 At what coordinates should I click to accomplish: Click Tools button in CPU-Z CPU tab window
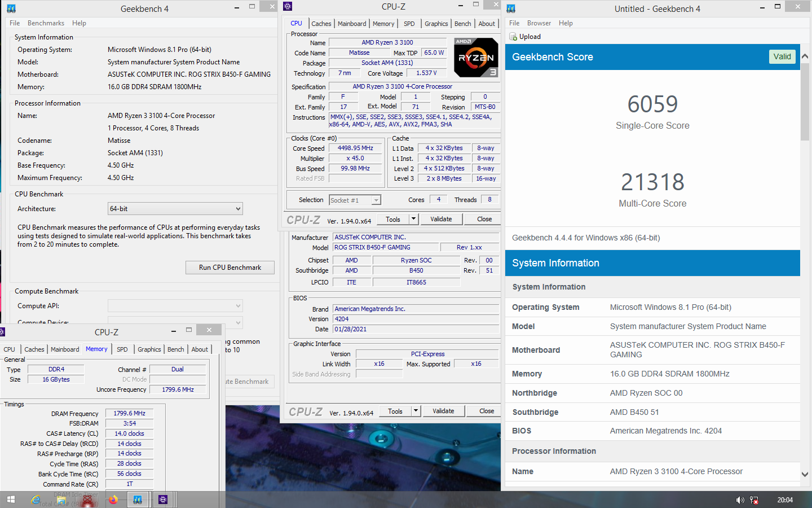point(393,219)
